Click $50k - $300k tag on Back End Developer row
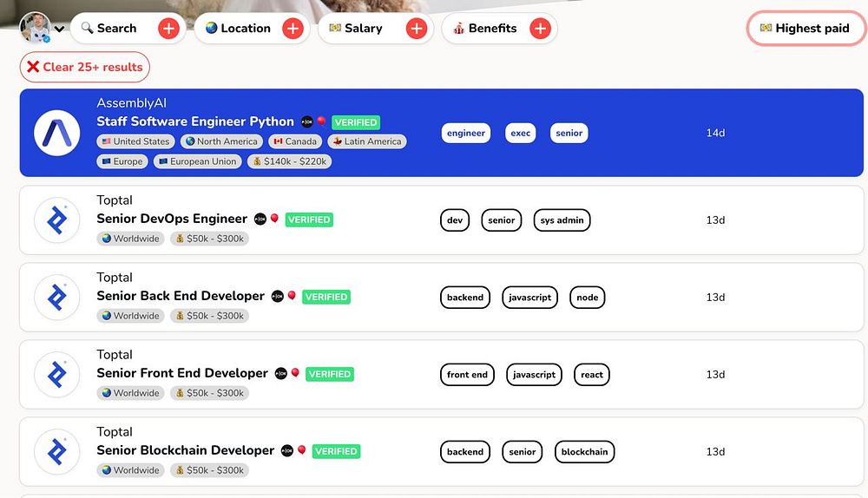The width and height of the screenshot is (868, 498). 210,316
